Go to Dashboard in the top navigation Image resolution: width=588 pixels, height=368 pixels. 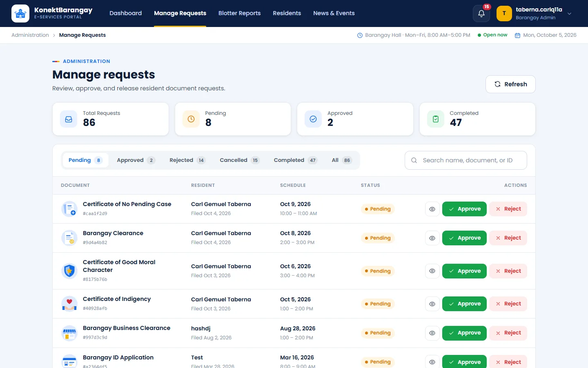click(x=125, y=13)
